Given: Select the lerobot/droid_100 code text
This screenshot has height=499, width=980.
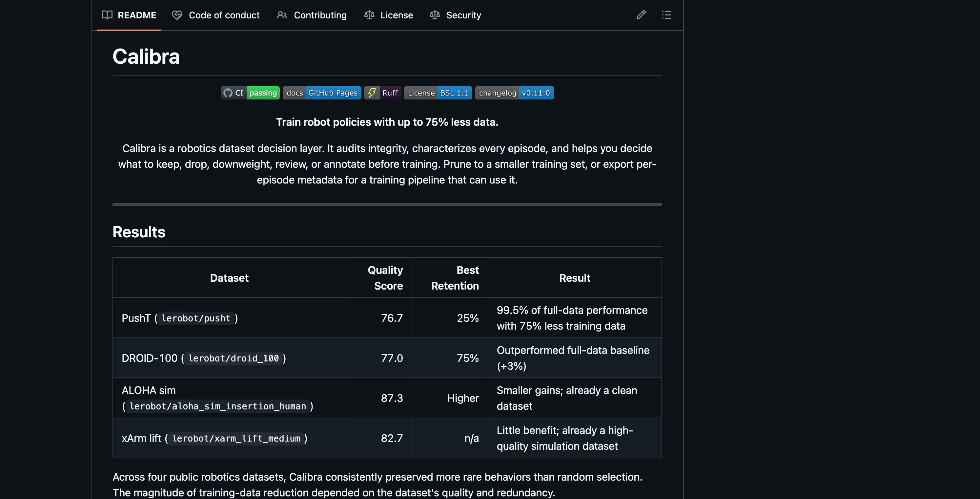Looking at the screenshot, I should pos(234,358).
